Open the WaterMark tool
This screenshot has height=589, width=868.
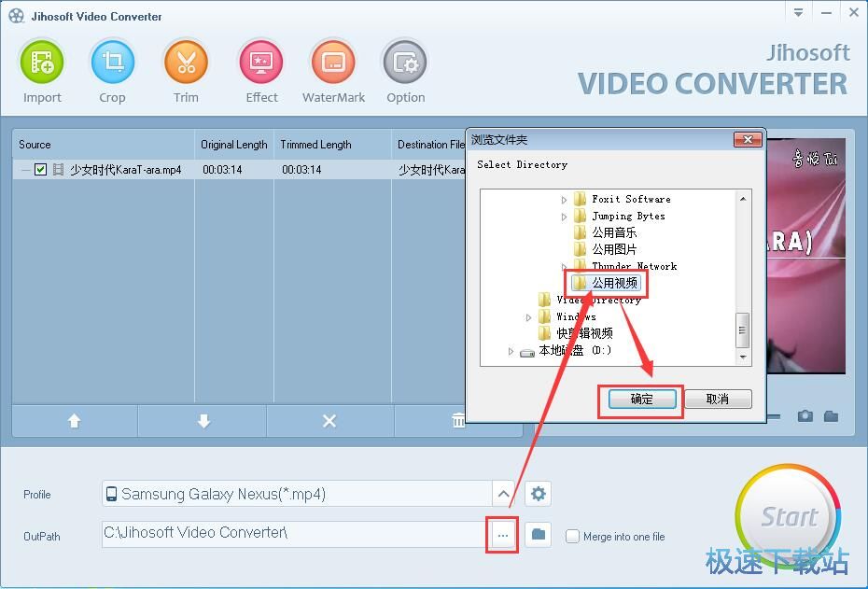(333, 62)
